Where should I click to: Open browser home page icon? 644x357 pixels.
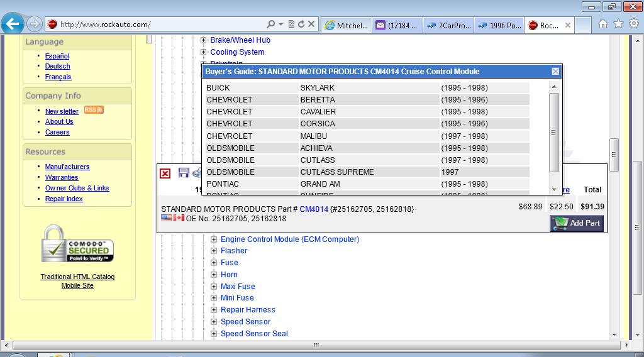click(602, 24)
